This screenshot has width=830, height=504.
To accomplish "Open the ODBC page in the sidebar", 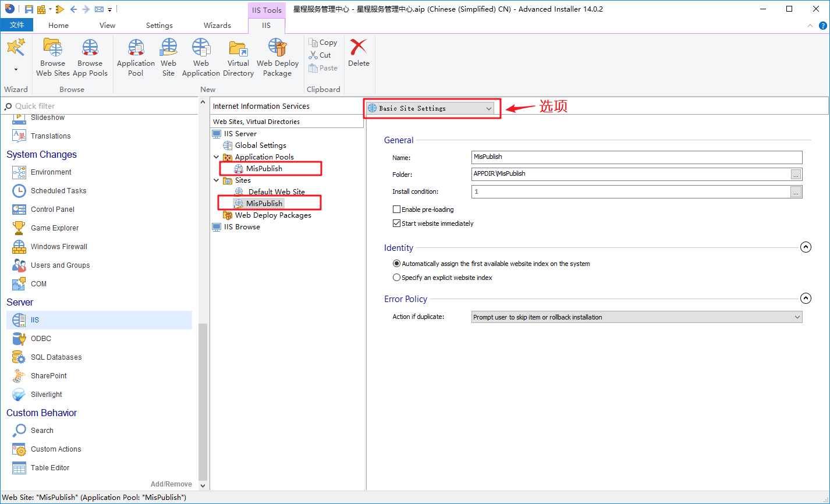I will pyautogui.click(x=32, y=339).
